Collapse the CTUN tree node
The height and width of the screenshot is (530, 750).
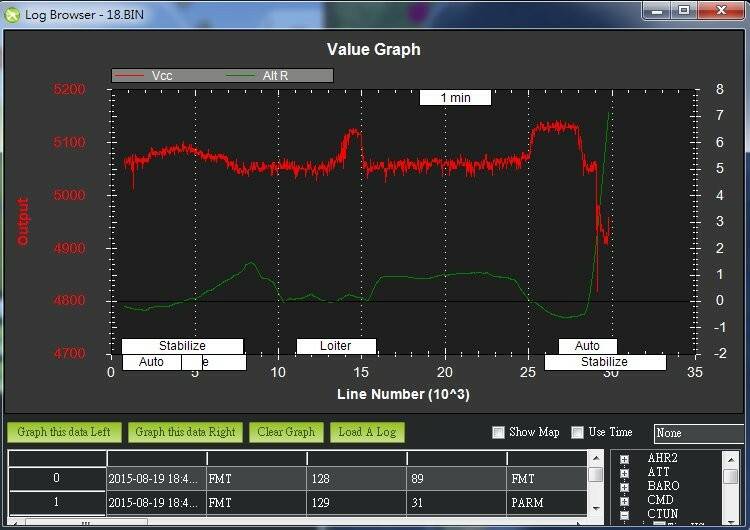[x=624, y=515]
